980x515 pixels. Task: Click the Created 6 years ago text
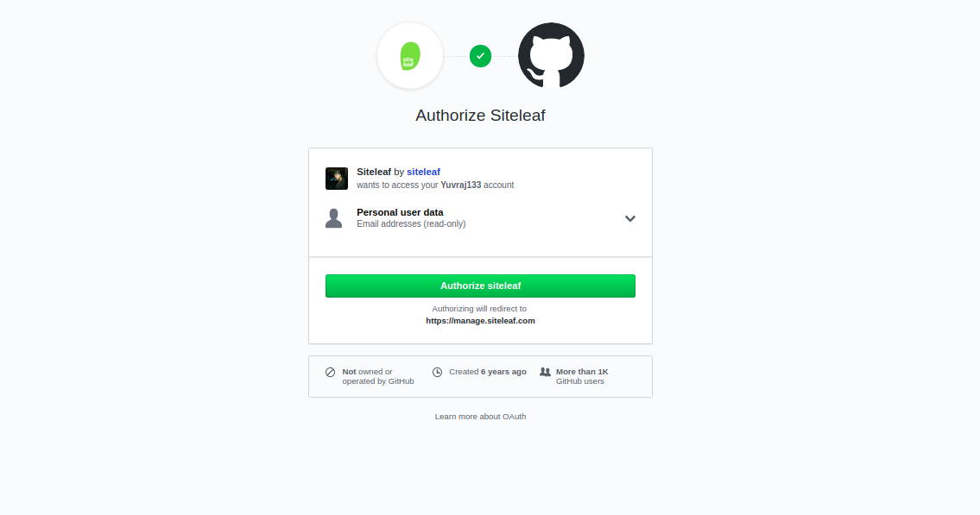(x=488, y=372)
